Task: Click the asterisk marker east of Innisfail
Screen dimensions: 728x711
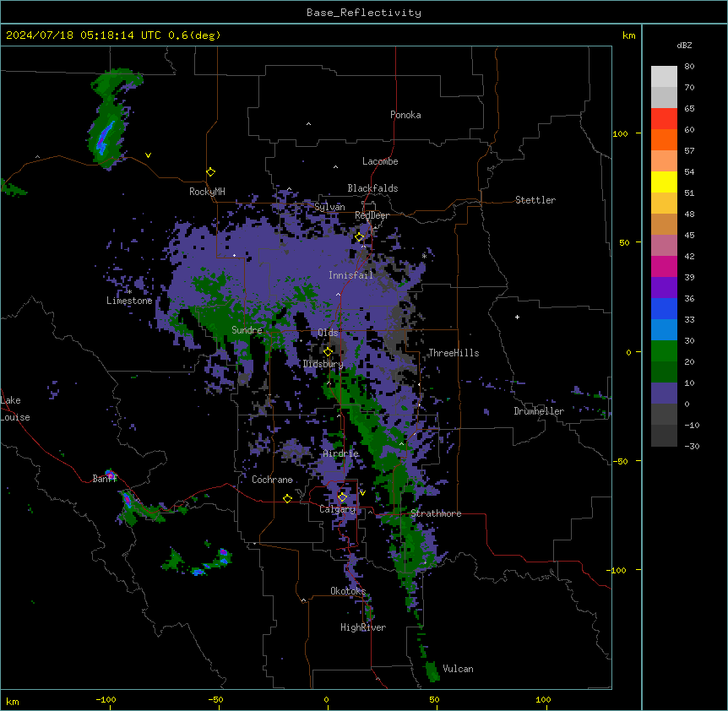Action: point(424,256)
